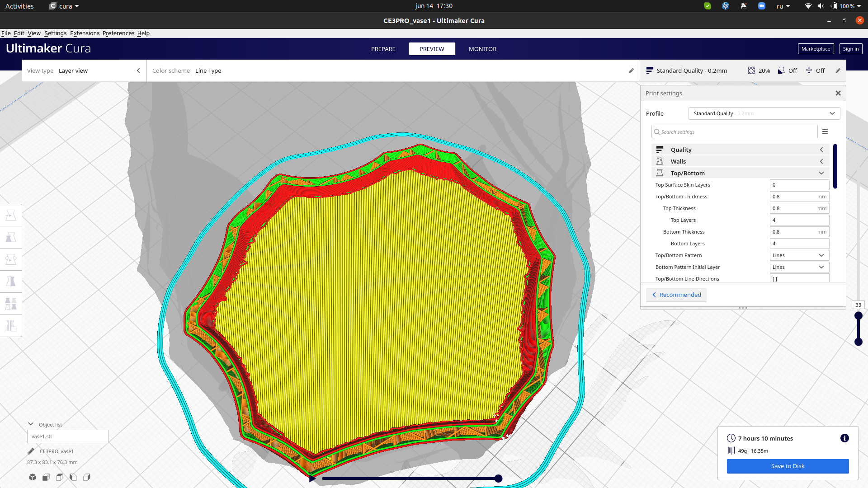This screenshot has width=868, height=488.
Task: Open the Help menu
Action: [143, 33]
